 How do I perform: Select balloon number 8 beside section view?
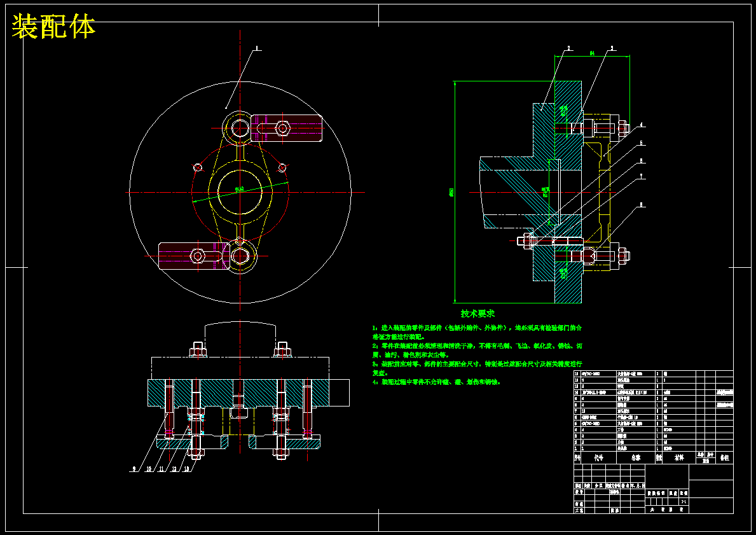[642, 205]
